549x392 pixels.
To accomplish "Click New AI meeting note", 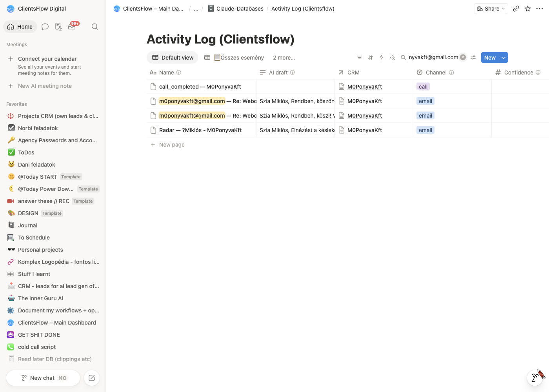I will [x=45, y=86].
